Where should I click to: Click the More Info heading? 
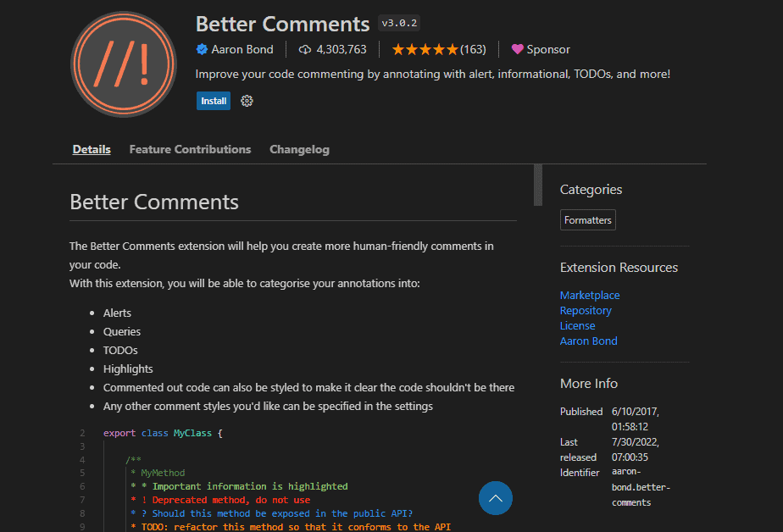pos(589,383)
